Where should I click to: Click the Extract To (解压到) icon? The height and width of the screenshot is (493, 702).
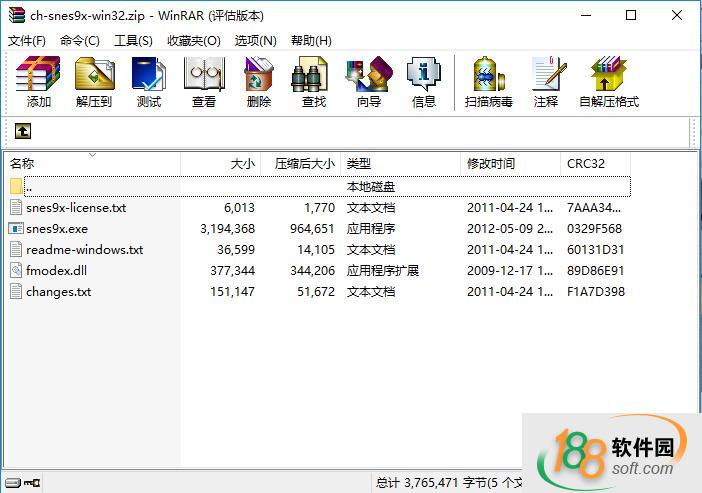[94, 82]
